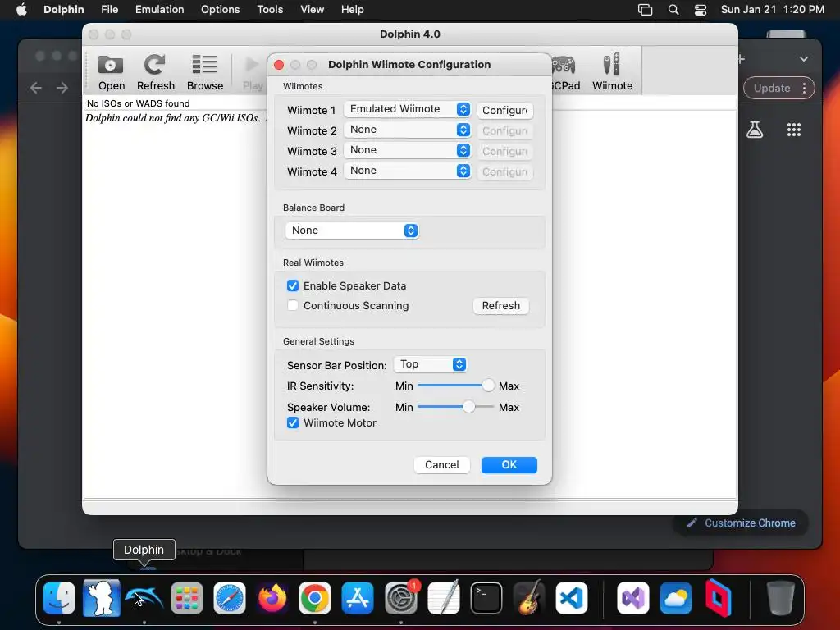Open the Wiimote 4 source dropdown

(x=407, y=171)
